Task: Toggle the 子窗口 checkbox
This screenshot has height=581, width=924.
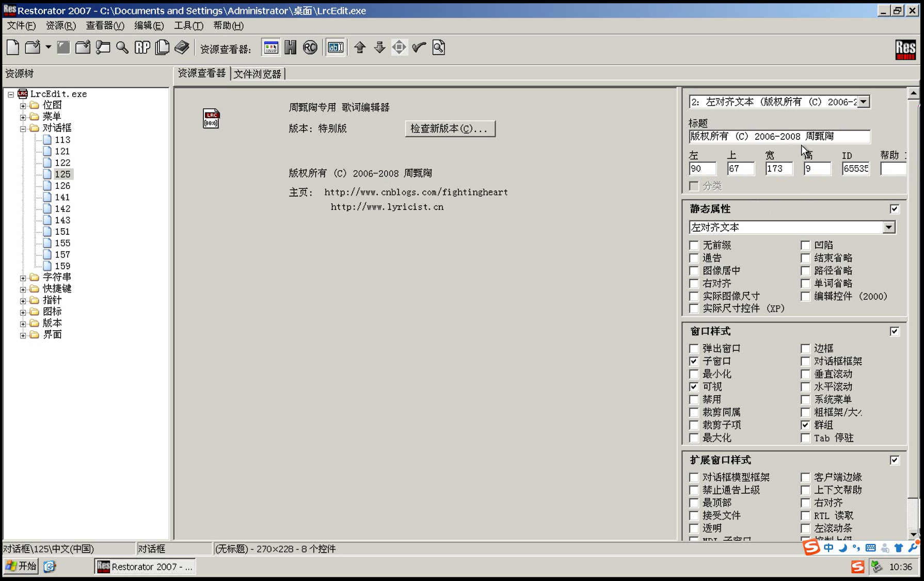Action: (694, 361)
